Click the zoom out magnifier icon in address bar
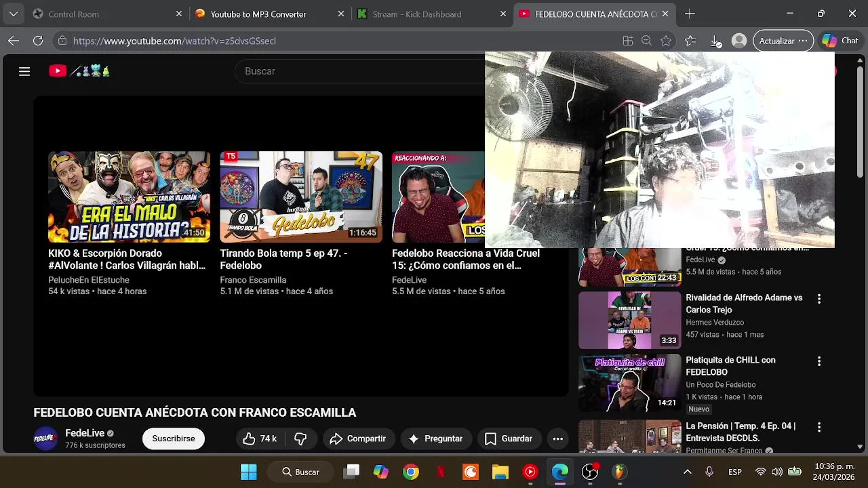 [647, 41]
